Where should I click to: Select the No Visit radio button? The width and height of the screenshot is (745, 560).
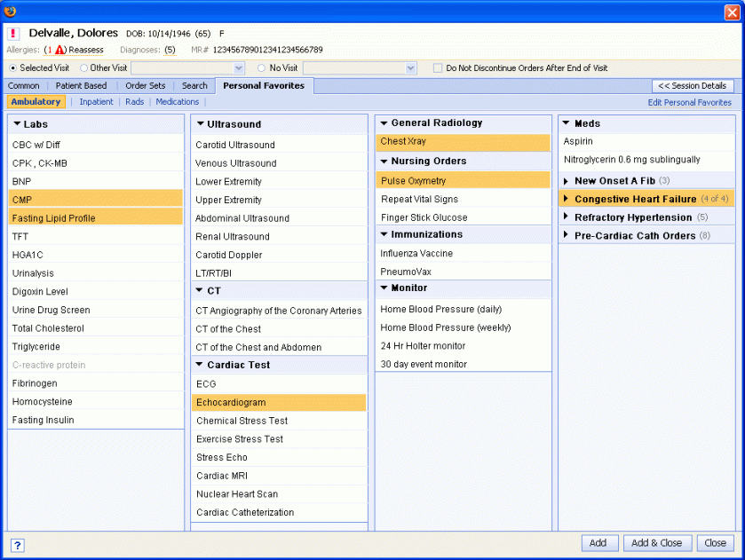[x=262, y=68]
